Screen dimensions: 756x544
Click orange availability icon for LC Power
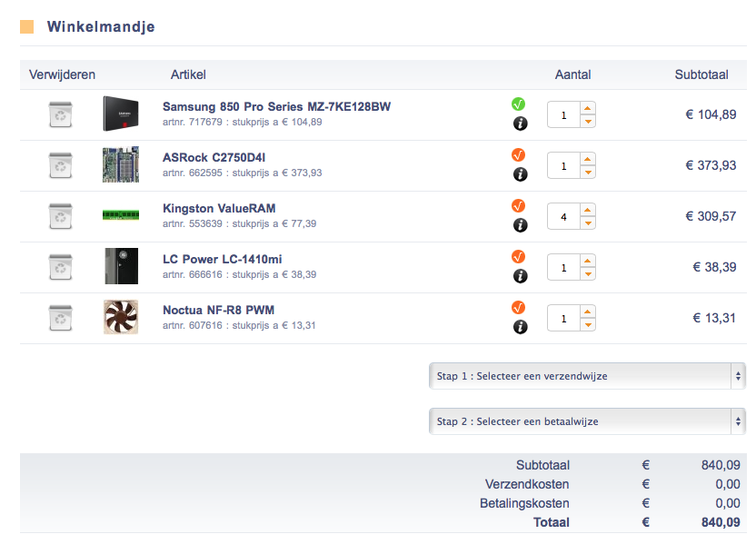tap(518, 257)
